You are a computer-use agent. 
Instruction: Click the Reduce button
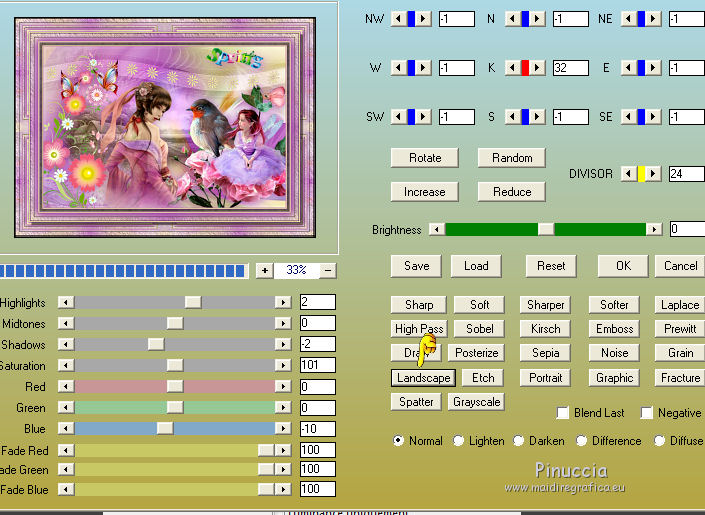512,192
